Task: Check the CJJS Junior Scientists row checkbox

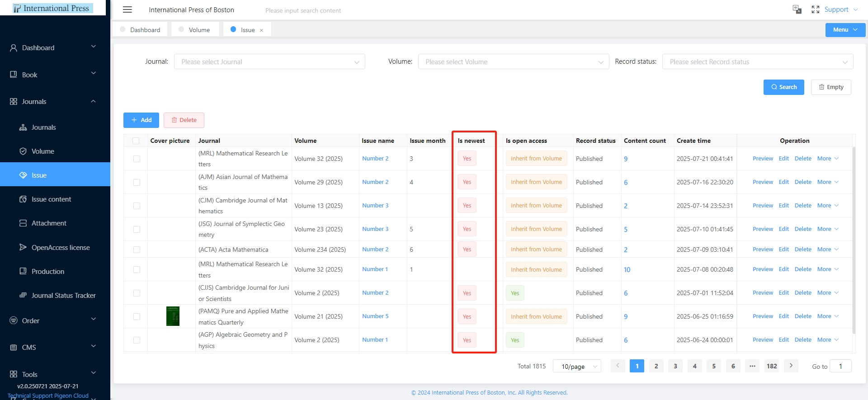Action: coord(137,293)
